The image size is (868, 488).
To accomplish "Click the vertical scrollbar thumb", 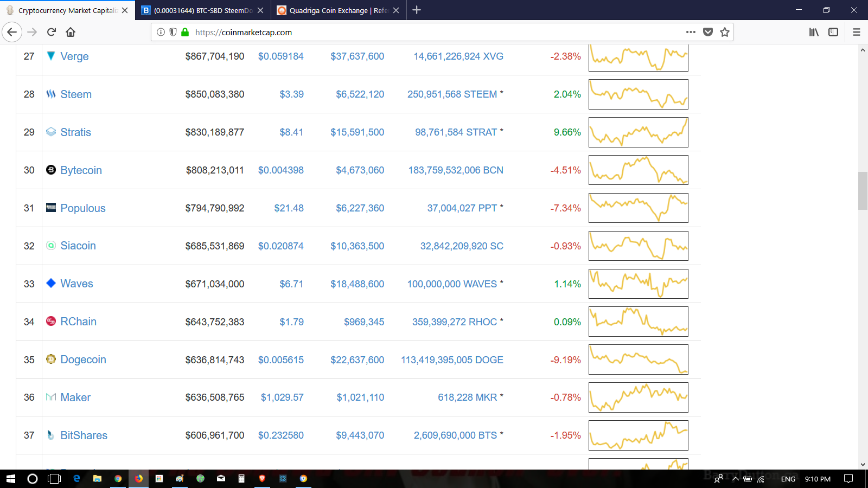I will [863, 190].
